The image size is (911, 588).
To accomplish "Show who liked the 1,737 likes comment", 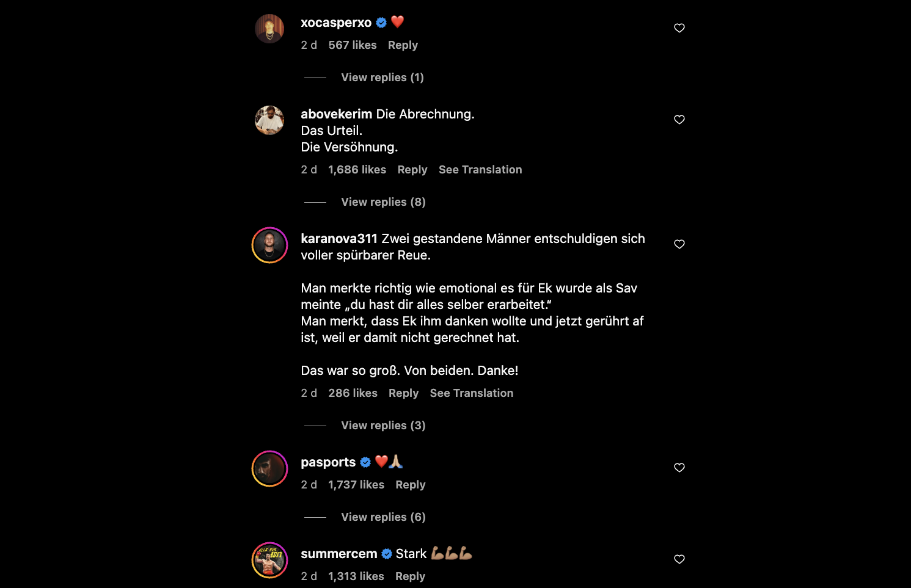I will pos(356,485).
